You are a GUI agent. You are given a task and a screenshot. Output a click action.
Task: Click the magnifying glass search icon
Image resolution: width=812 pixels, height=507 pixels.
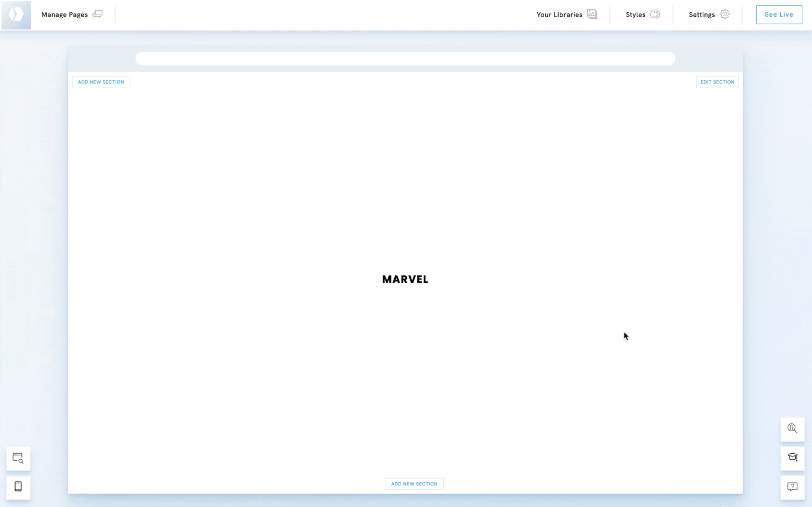(792, 429)
